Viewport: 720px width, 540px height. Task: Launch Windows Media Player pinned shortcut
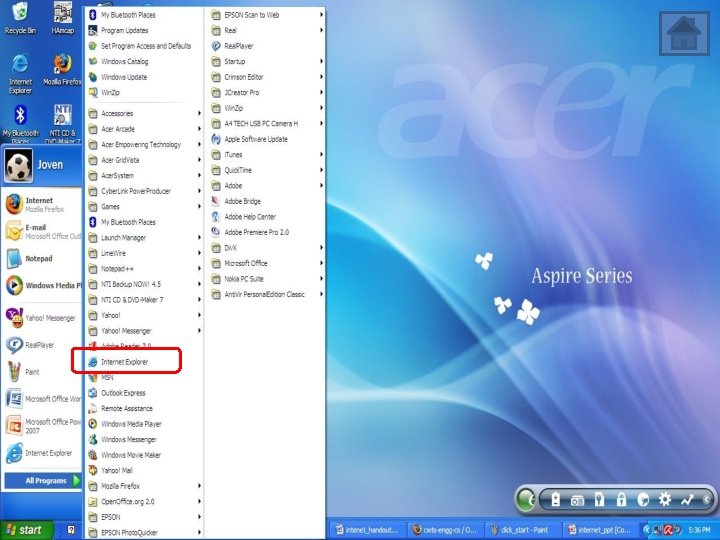(42, 285)
